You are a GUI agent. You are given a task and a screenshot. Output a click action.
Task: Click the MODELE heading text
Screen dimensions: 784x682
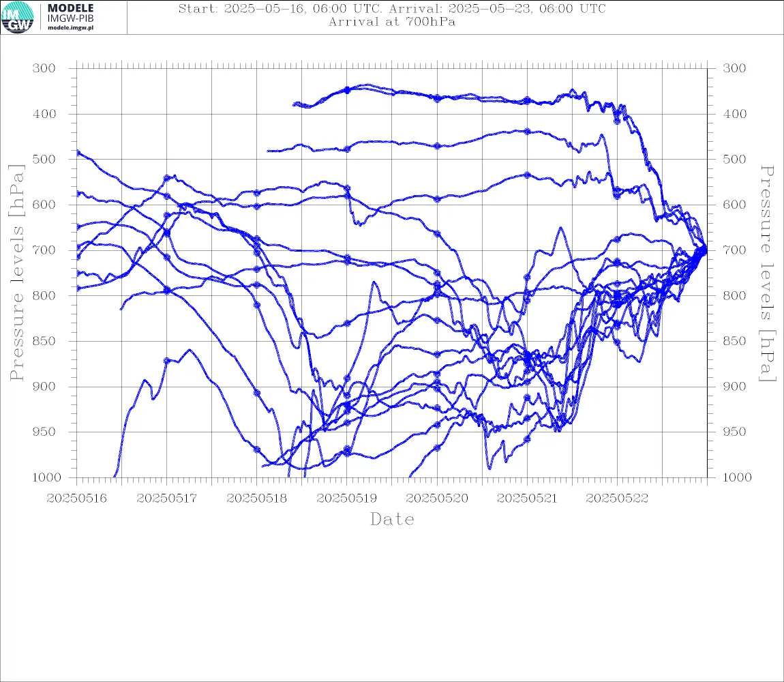coord(70,8)
